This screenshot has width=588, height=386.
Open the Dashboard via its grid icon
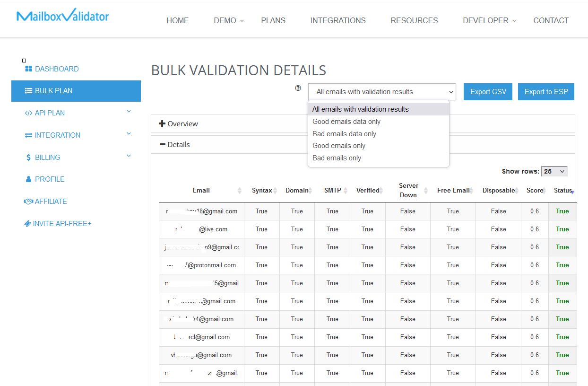tap(29, 69)
